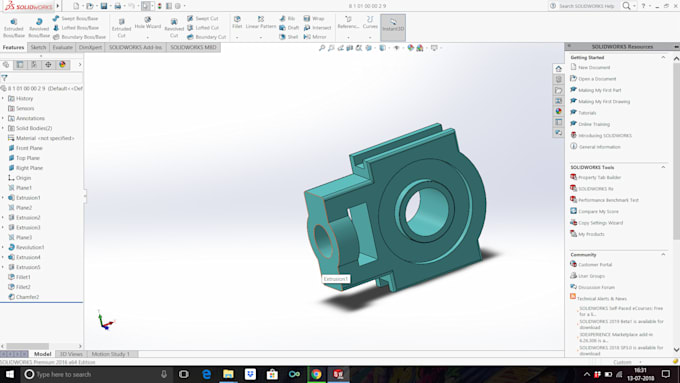Open the DisplayManager appearance tab icon

point(62,65)
